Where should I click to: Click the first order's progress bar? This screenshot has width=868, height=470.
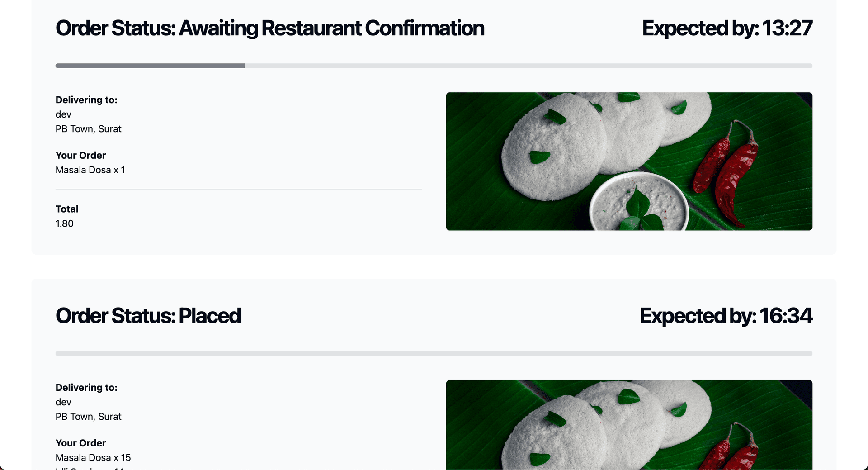[434, 66]
